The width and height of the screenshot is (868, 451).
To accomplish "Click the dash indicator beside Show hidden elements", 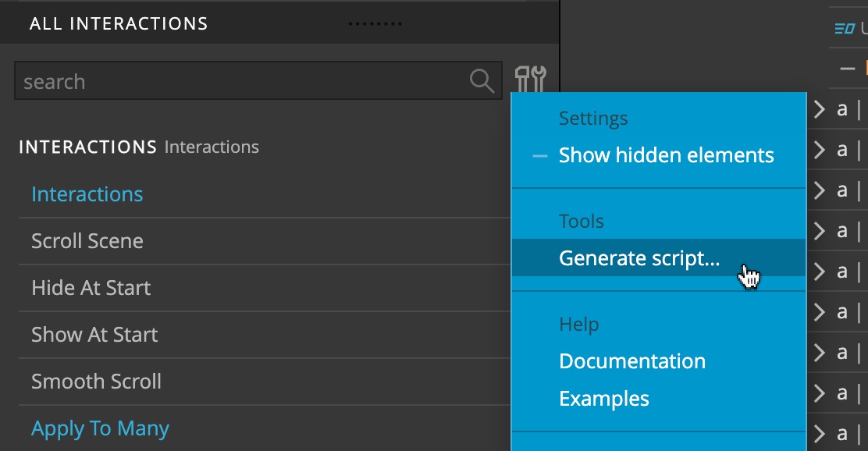I will tap(539, 156).
